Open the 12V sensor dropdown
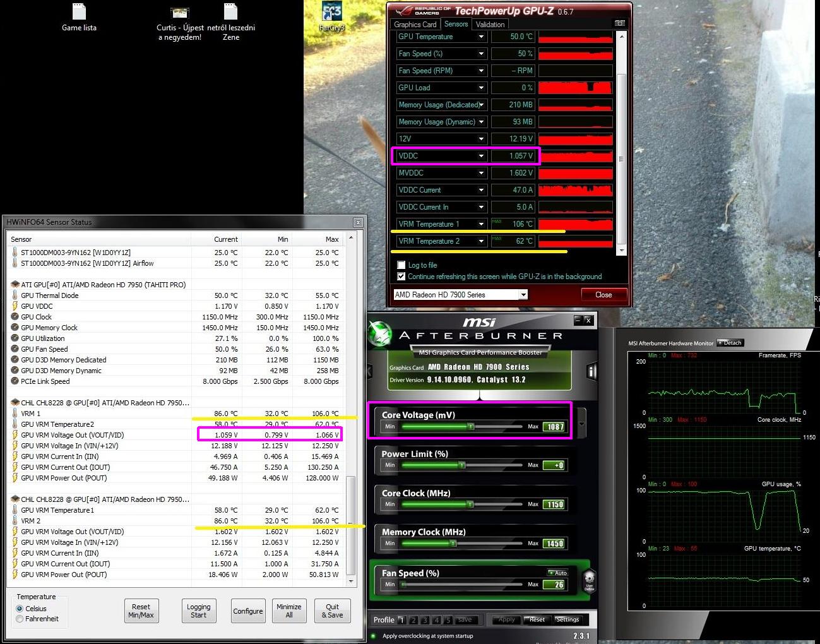 [481, 139]
